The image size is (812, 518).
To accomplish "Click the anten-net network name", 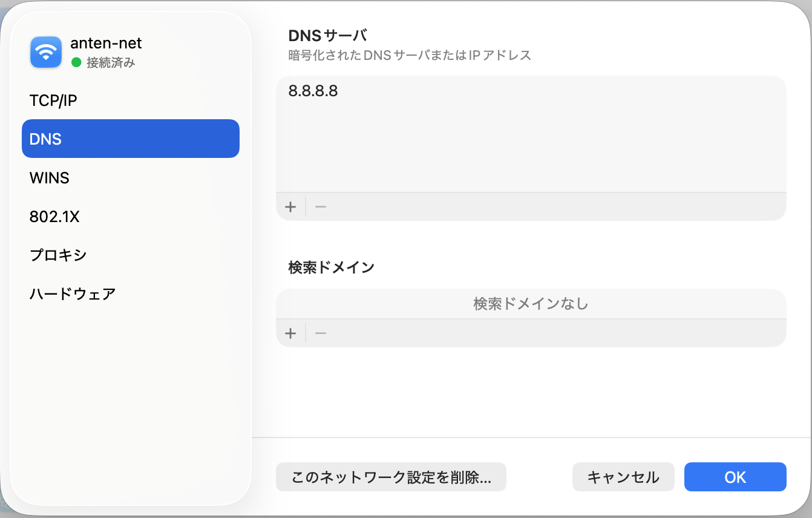I will [x=106, y=44].
